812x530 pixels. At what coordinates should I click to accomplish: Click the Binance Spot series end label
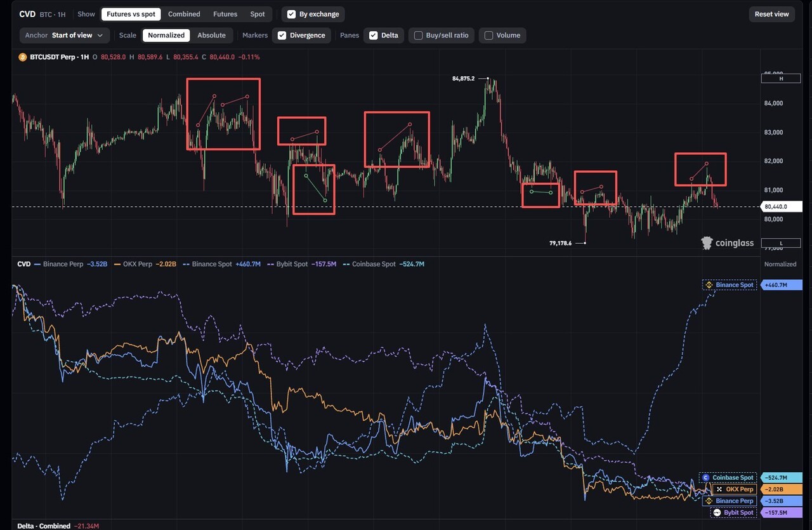(730, 285)
